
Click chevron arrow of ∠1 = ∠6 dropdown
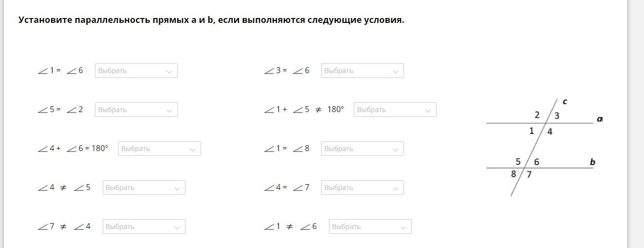click(x=169, y=71)
